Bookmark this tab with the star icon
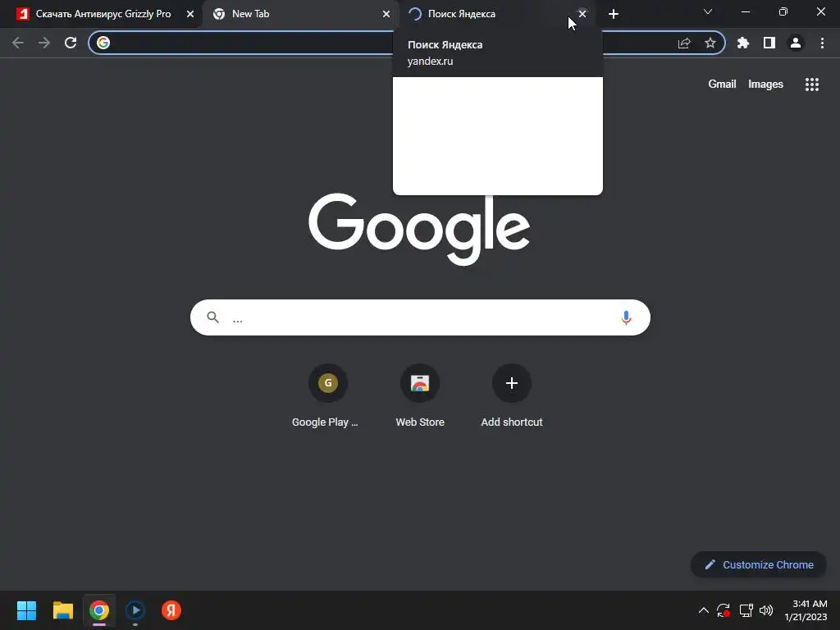The height and width of the screenshot is (630, 840). pos(710,43)
